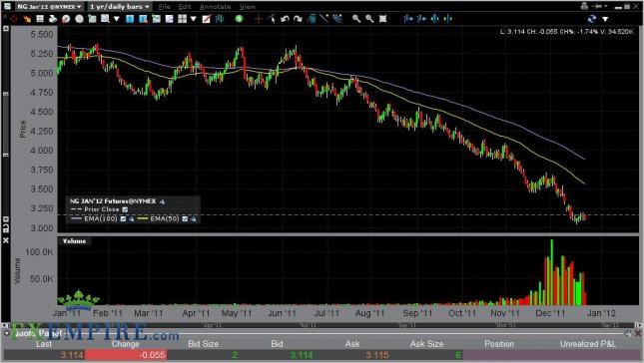Click the table/grid list toolbar icon
This screenshot has height=363, width=644.
(x=40, y=19)
